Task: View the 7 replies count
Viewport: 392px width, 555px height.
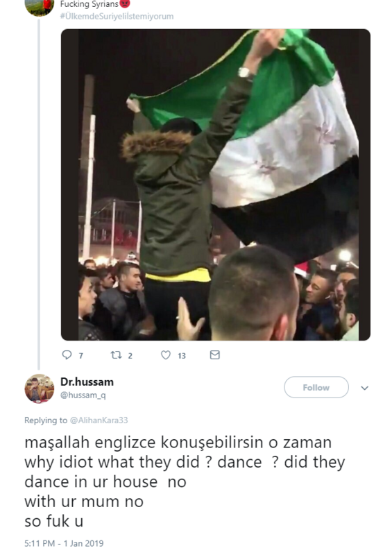Action: 80,356
